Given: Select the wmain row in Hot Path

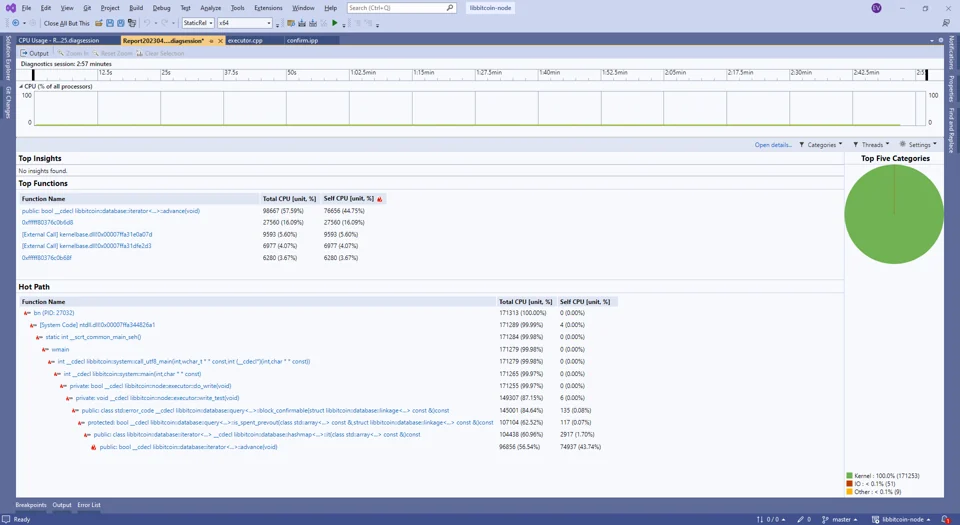Looking at the screenshot, I should coord(318,350).
